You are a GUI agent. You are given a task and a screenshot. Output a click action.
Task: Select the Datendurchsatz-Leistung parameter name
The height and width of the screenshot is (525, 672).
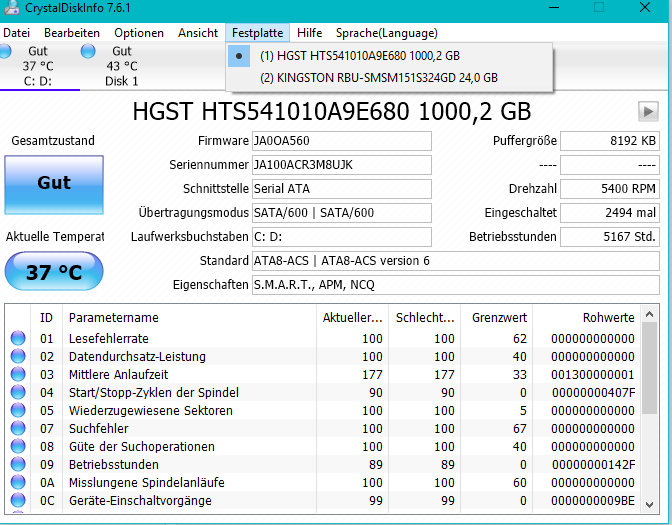(x=137, y=357)
